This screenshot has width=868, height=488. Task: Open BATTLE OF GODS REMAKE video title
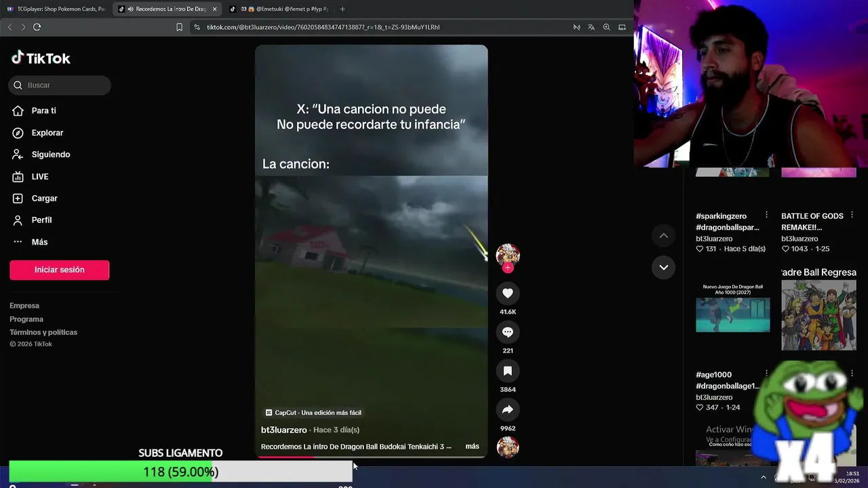pyautogui.click(x=812, y=222)
